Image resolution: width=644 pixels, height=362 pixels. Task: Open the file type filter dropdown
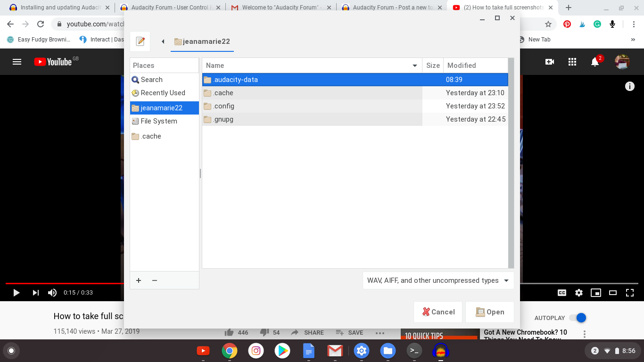click(438, 280)
